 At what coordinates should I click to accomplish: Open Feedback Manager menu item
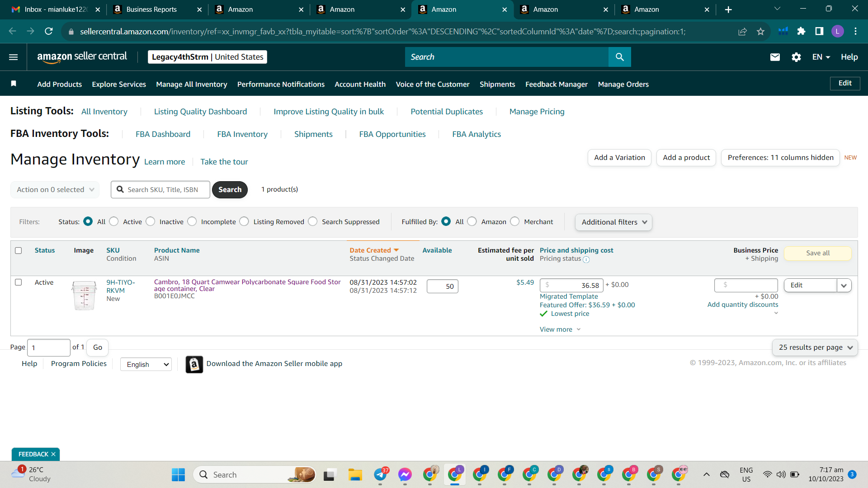557,84
